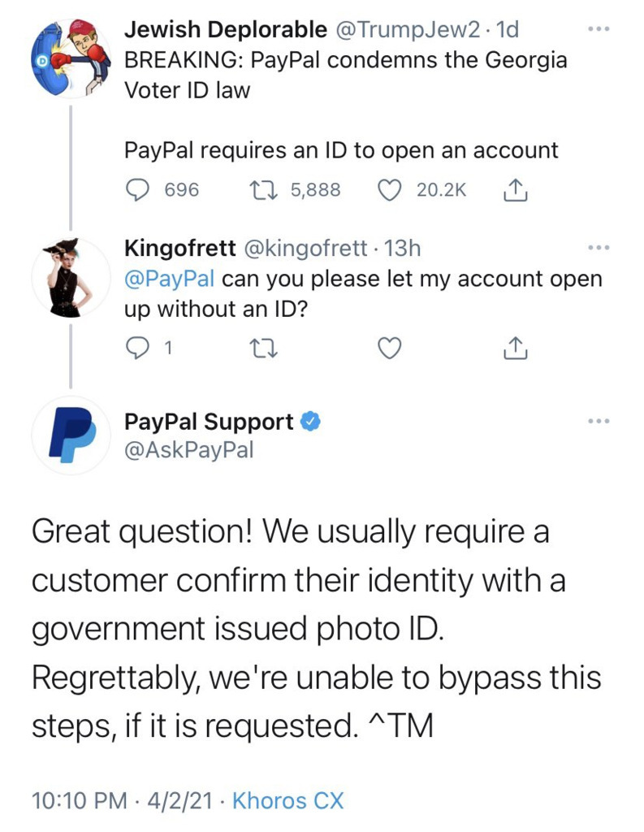Open more options for Kingofrett tweet
The image size is (644, 832).
click(x=599, y=247)
